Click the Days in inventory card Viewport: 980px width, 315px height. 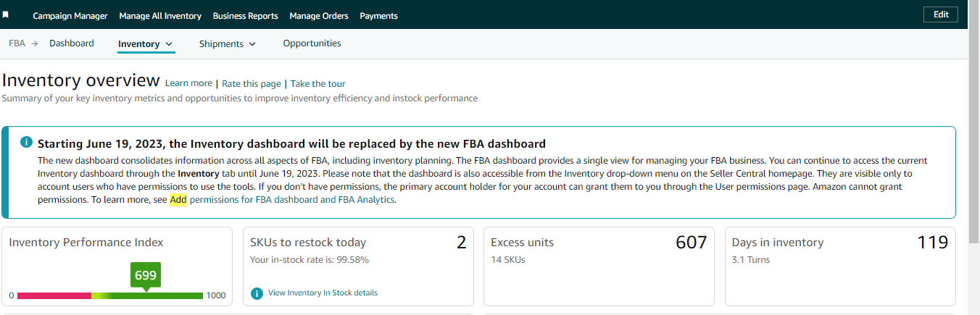point(840,266)
